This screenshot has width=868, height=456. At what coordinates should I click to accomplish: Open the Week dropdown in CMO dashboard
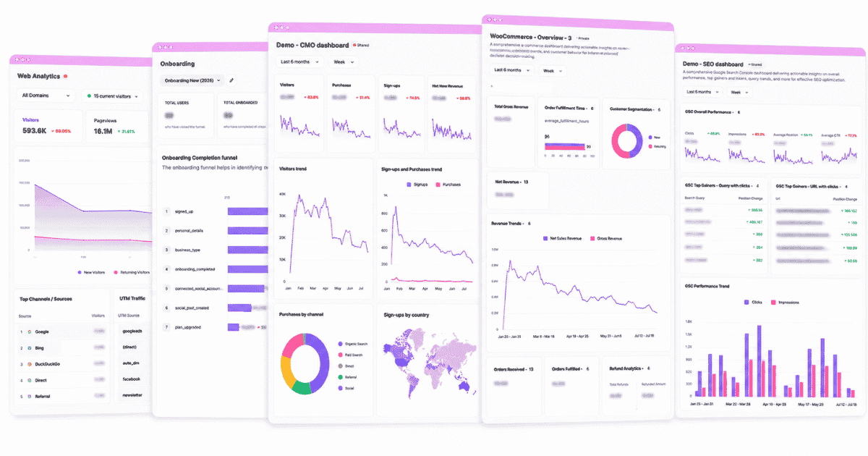(343, 62)
